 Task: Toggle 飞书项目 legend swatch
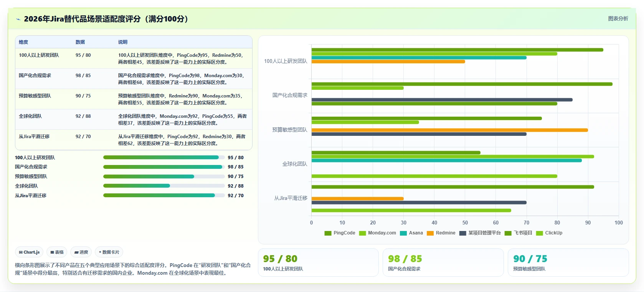click(x=508, y=233)
